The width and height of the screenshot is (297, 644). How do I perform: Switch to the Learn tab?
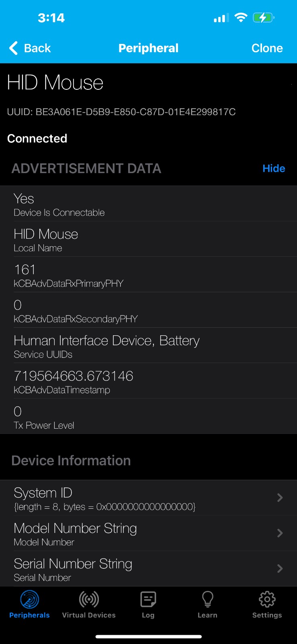(207, 605)
